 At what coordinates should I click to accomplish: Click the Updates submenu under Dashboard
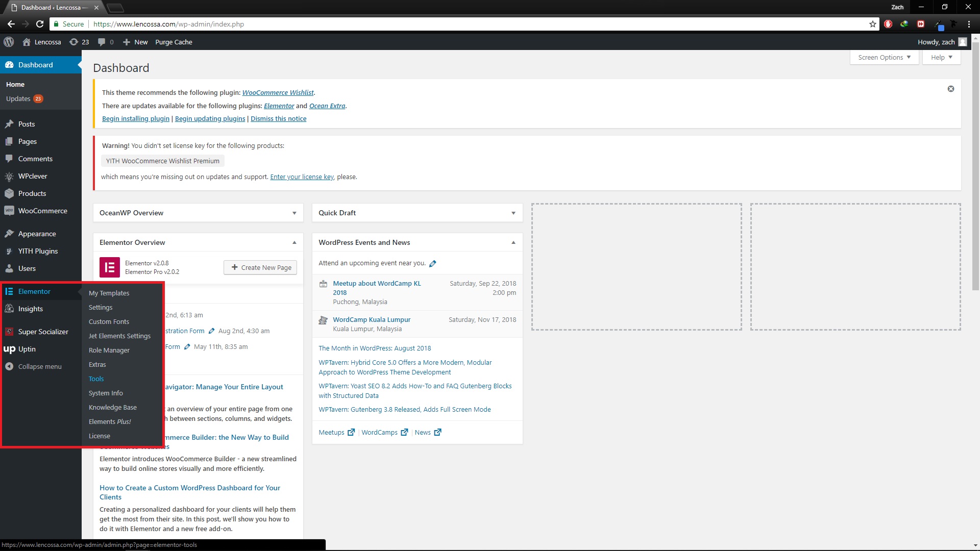(x=24, y=98)
